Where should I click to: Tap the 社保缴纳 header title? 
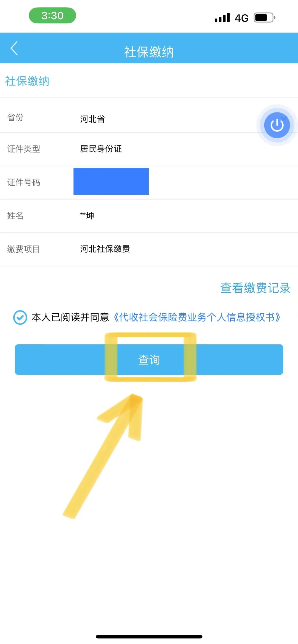pyautogui.click(x=149, y=52)
